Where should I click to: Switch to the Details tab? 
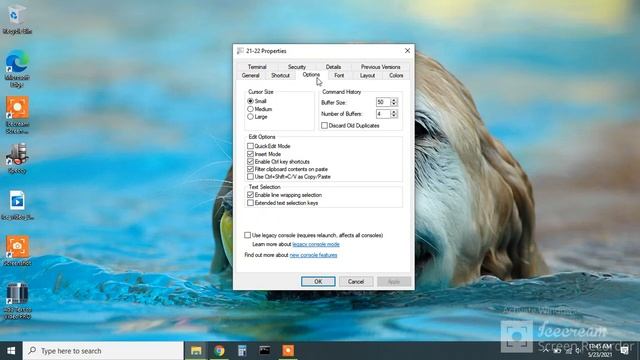point(333,67)
